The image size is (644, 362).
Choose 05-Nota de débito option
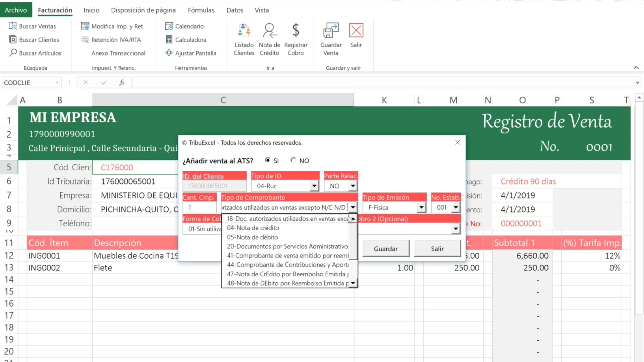[x=286, y=237]
